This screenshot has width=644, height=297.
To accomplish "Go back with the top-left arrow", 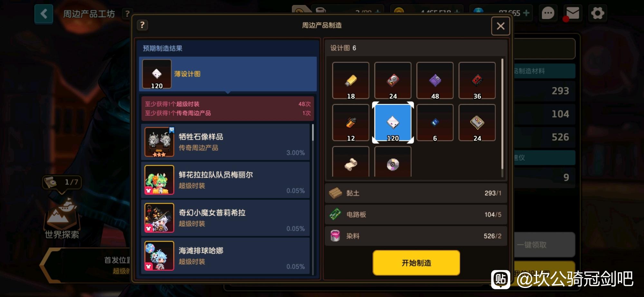I will 44,14.
